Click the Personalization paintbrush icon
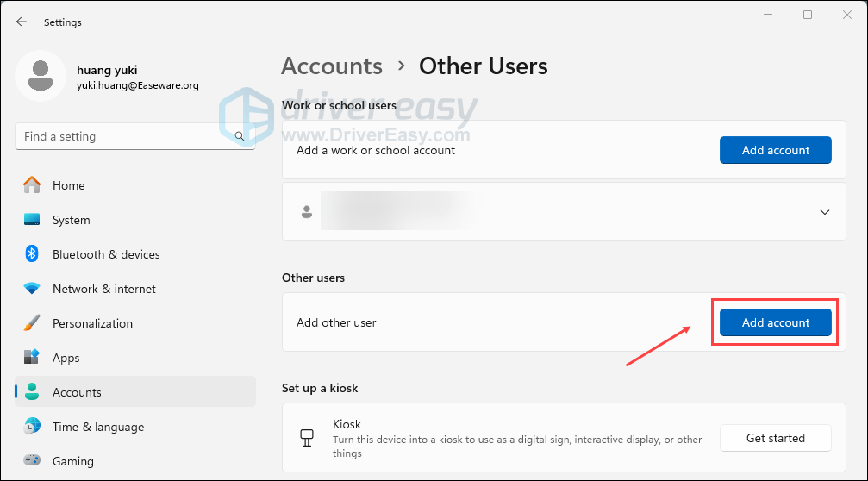This screenshot has height=481, width=868. click(x=32, y=323)
